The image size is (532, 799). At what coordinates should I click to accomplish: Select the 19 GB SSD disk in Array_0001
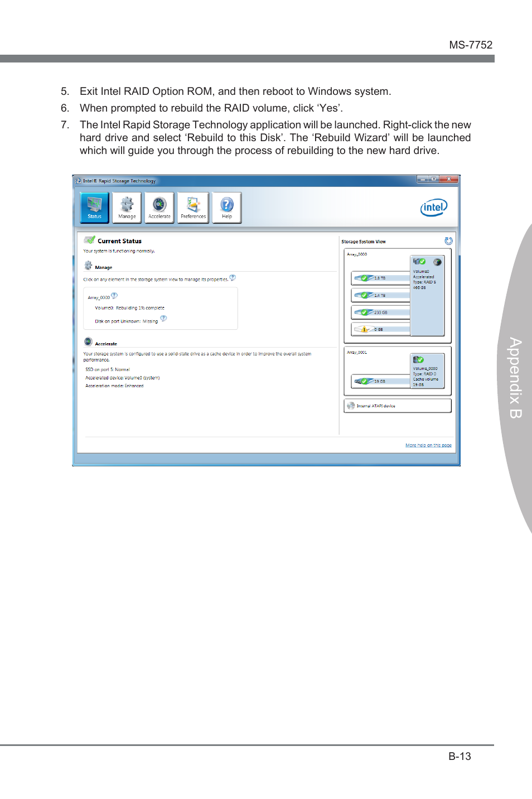click(381, 381)
